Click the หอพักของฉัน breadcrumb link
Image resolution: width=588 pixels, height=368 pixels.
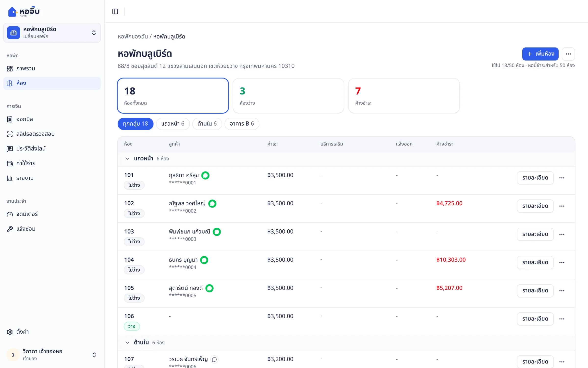click(133, 37)
